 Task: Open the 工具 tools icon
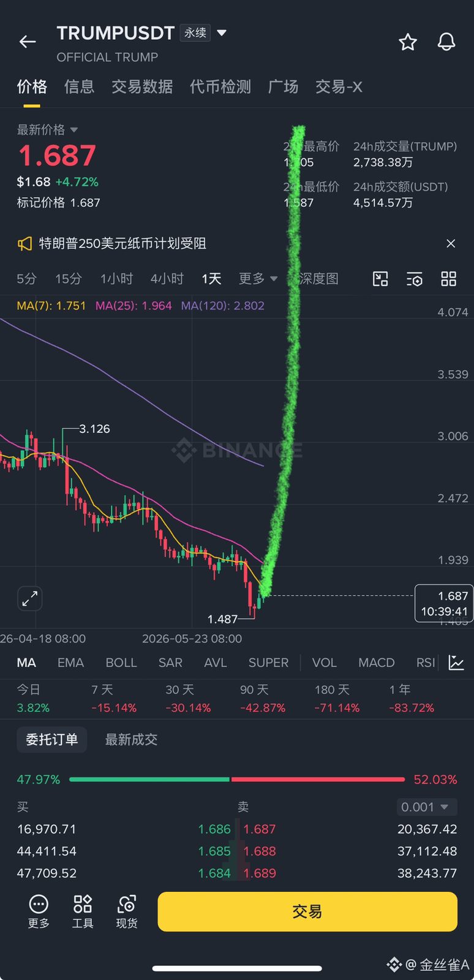point(83,911)
